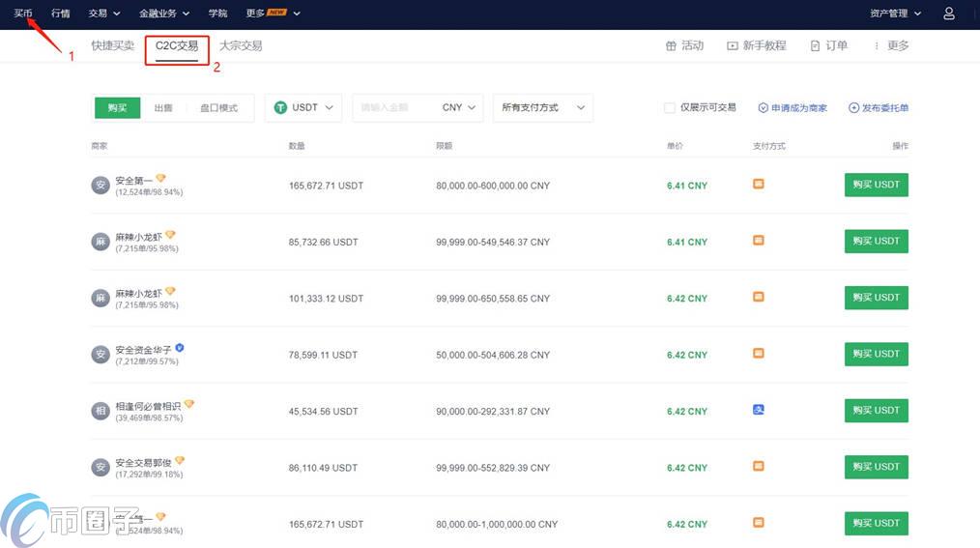This screenshot has height=548, width=980.
Task: Click the 支付方式 column header
Action: click(768, 146)
